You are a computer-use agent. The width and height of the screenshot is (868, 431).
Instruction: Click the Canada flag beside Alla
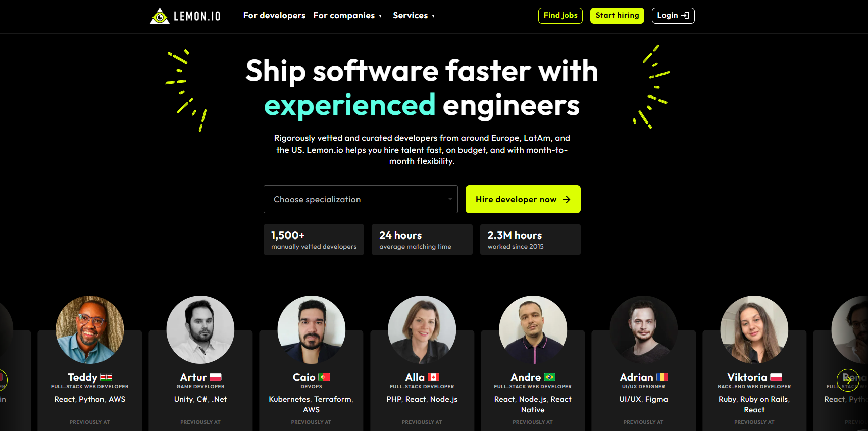434,377
